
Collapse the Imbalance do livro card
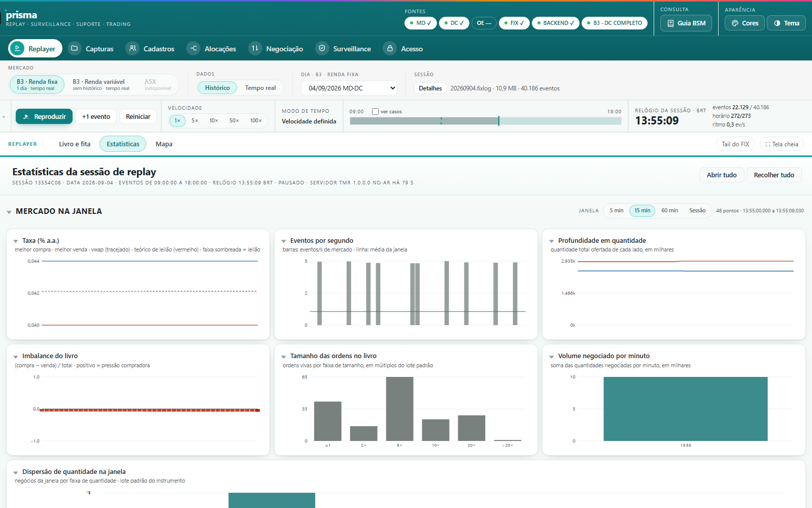click(x=16, y=357)
